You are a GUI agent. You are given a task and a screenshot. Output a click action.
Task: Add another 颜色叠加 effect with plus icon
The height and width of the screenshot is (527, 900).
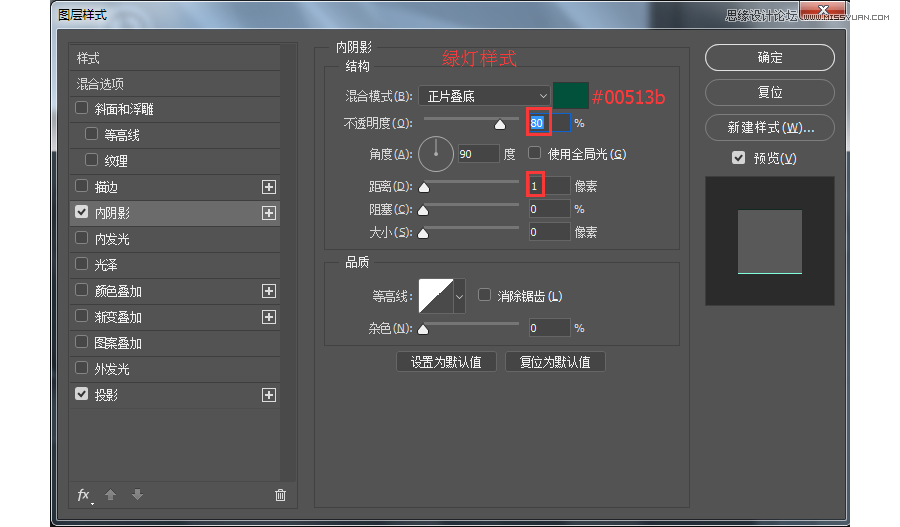269,291
